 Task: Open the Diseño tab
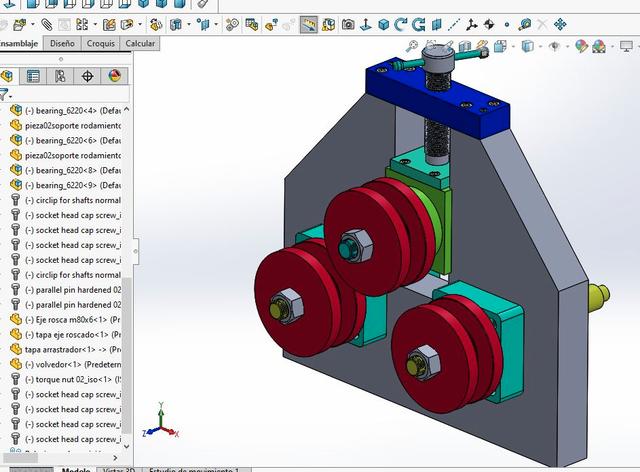coord(62,43)
